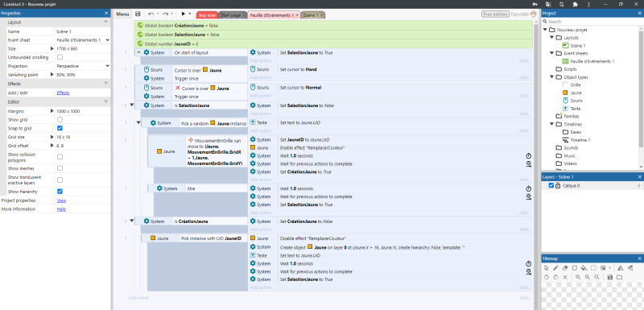Select the Tilemap pencil tool
Viewport: 644px width, 310px height.
coord(555,267)
